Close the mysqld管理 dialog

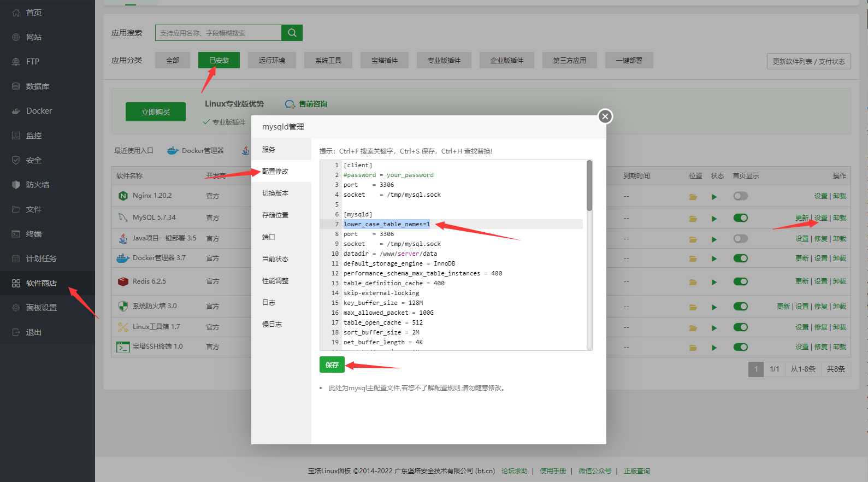(605, 116)
